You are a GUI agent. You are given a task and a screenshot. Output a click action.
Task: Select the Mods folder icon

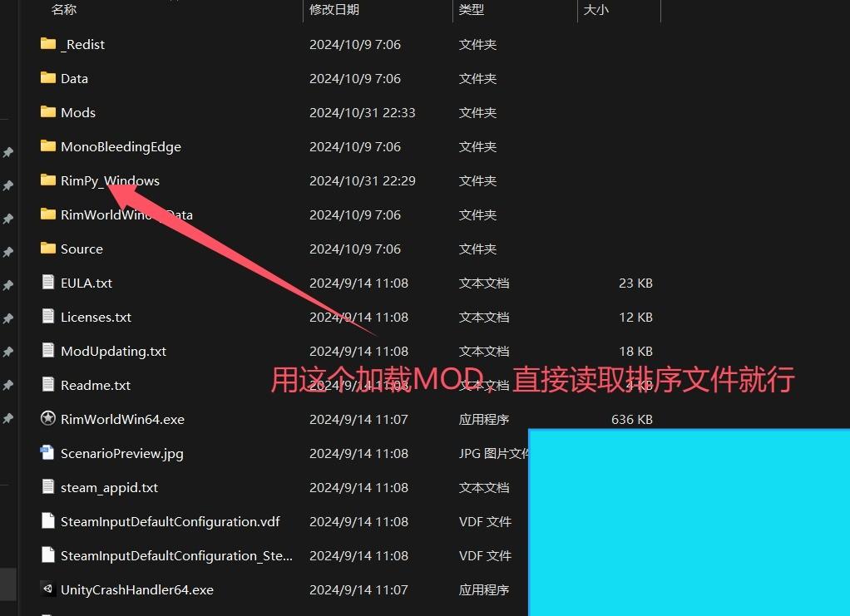click(x=48, y=112)
